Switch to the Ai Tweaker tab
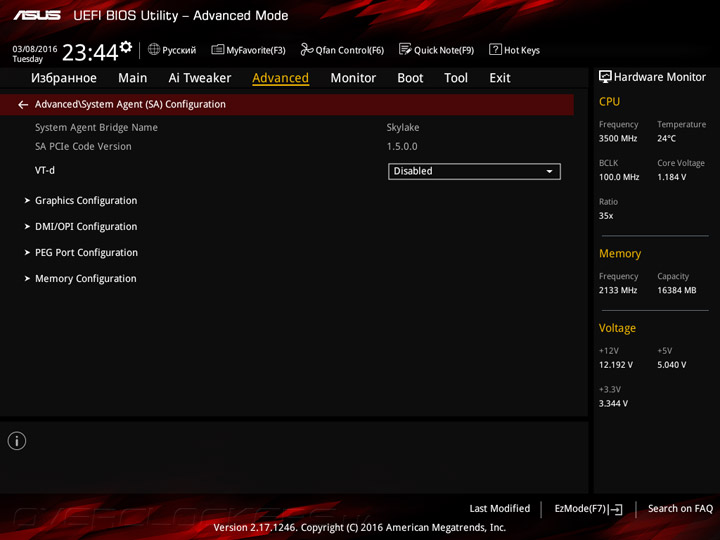720x540 pixels. (200, 78)
